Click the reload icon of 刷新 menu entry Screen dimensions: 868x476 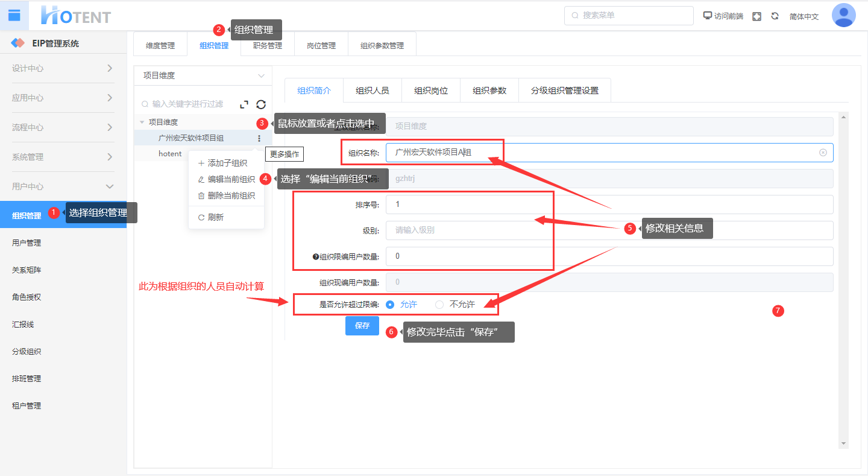click(201, 217)
